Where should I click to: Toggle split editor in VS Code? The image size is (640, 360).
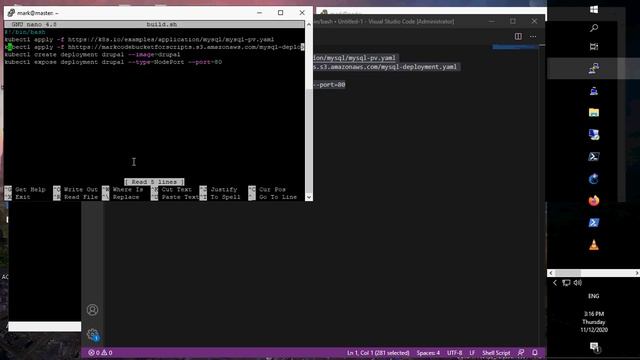point(518,36)
